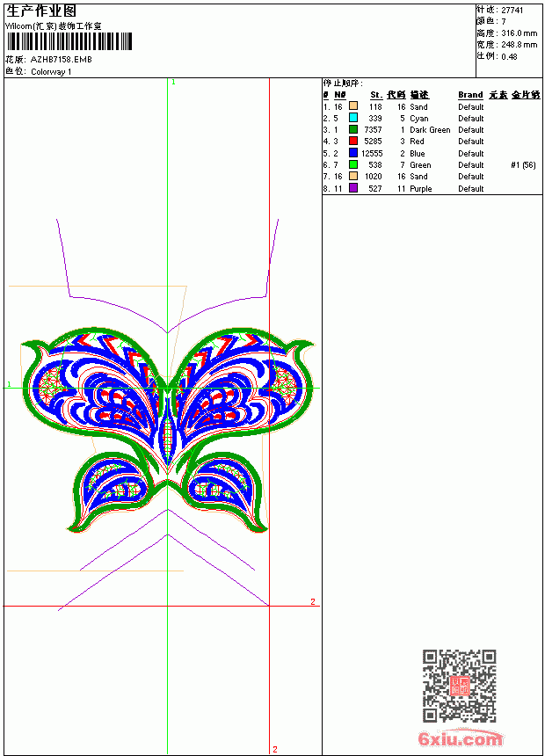The image size is (545, 756).
Task: Click the Sand swatch in row 7
Action: click(353, 176)
